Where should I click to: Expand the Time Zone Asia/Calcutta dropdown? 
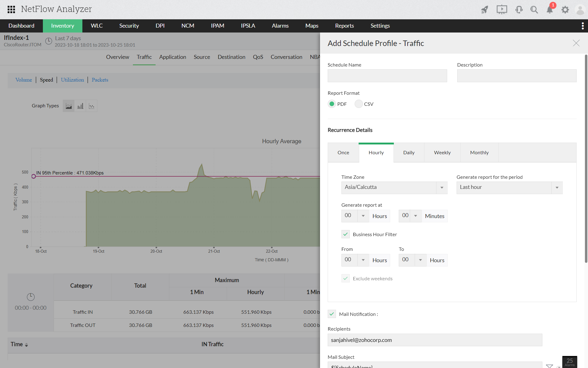tap(442, 187)
